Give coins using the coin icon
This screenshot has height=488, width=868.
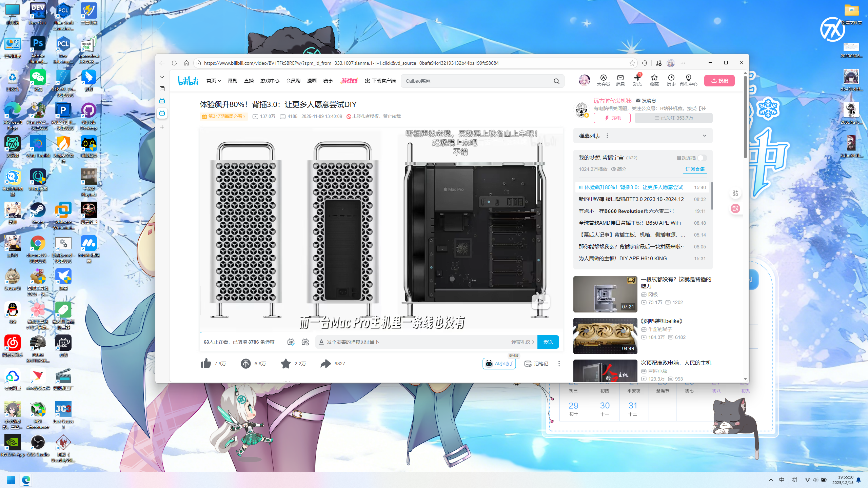point(245,363)
